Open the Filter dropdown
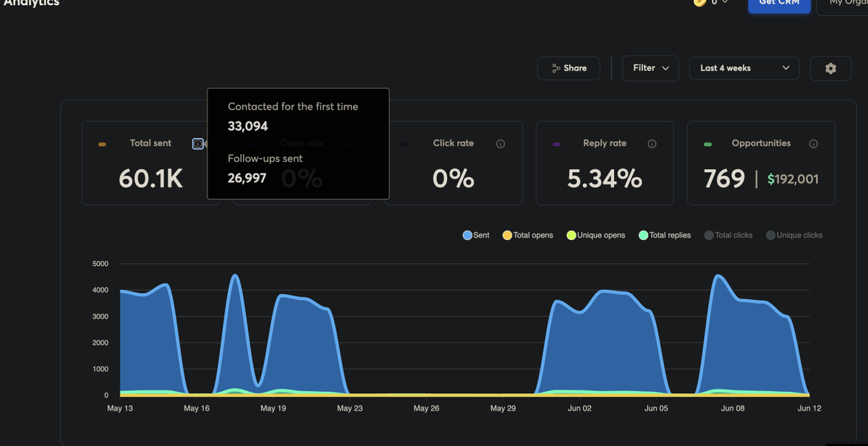Image resolution: width=868 pixels, height=446 pixels. point(650,68)
